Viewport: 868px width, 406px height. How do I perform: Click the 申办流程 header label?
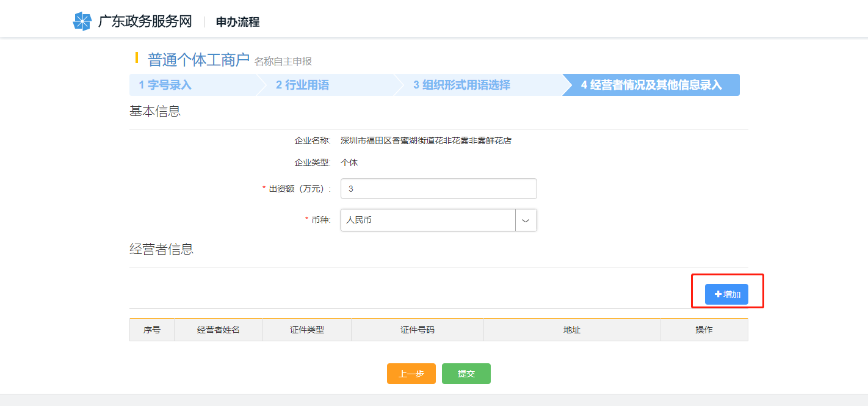[x=237, y=22]
